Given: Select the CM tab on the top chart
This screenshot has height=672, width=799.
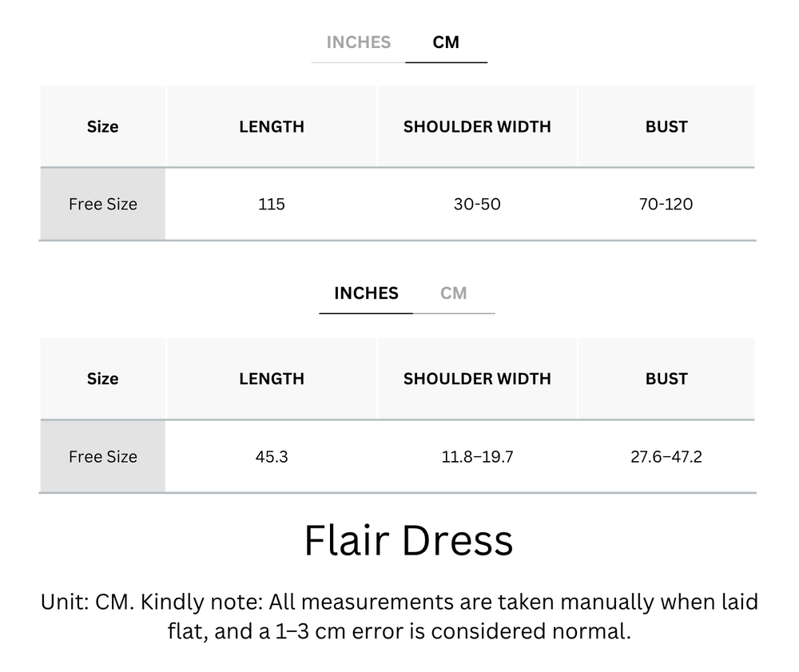Looking at the screenshot, I should 447,42.
